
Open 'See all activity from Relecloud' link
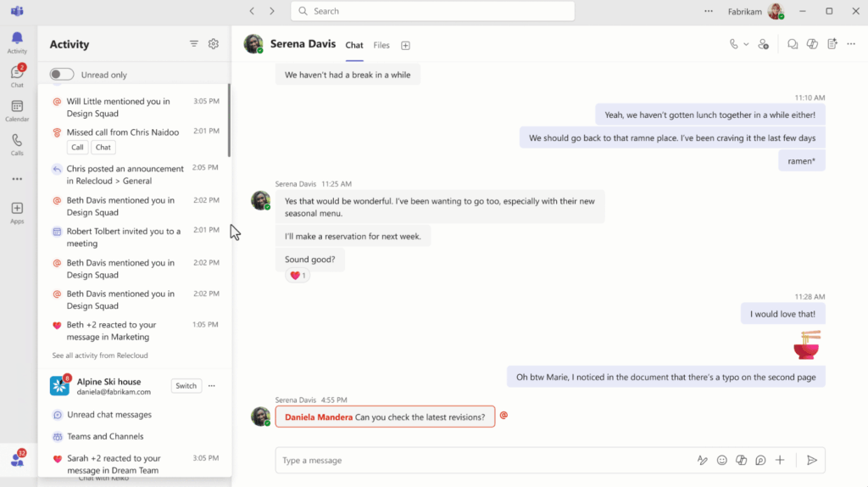(100, 355)
